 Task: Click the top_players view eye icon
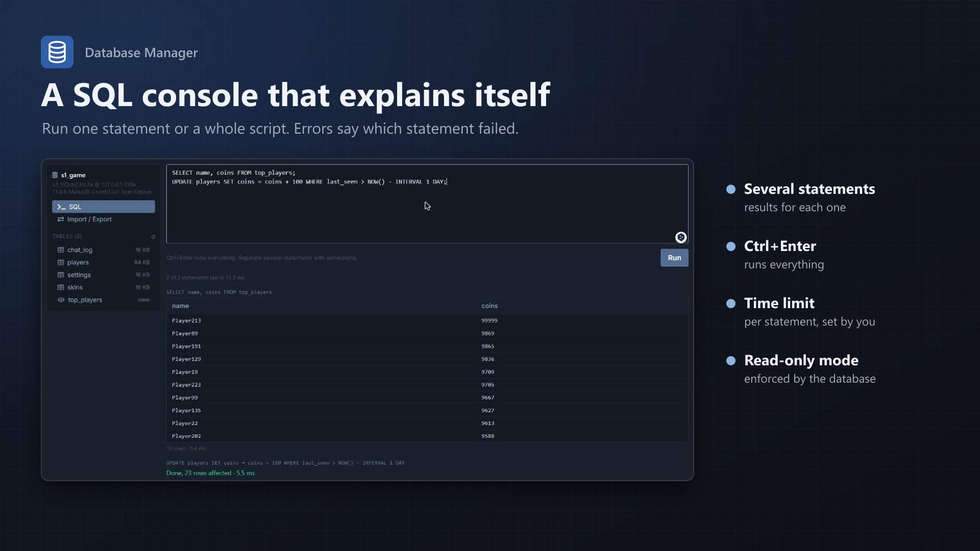pos(61,300)
